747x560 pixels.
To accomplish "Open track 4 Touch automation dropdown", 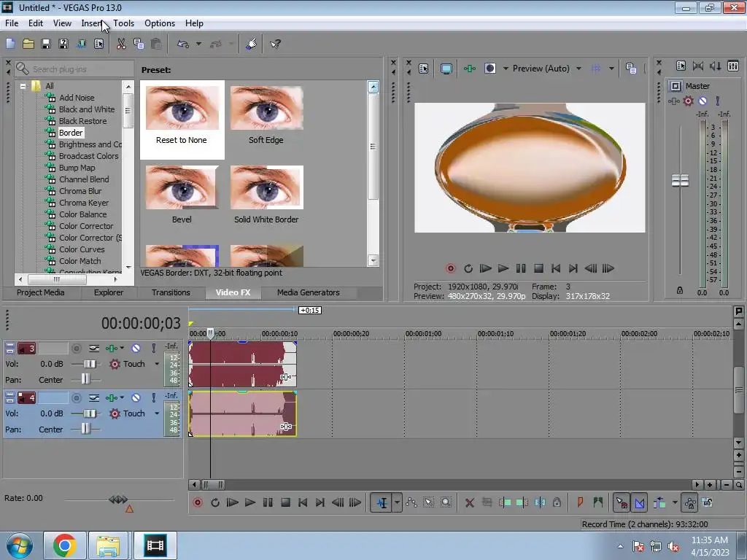I will point(157,413).
